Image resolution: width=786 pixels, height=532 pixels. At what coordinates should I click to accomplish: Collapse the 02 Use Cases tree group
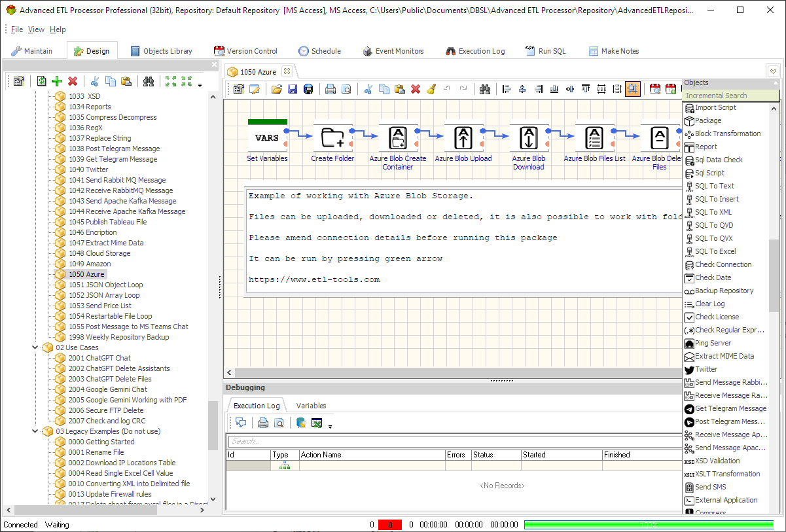(35, 347)
